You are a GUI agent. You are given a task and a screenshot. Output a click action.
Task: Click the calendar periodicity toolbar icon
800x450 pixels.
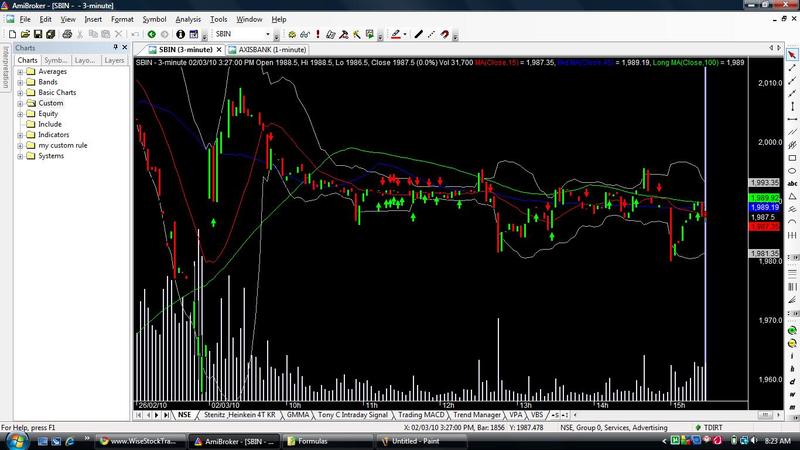(x=193, y=34)
